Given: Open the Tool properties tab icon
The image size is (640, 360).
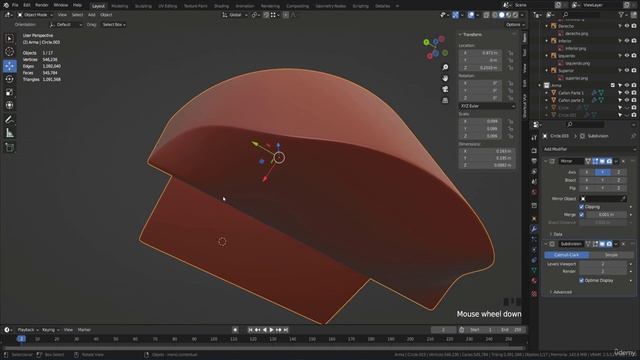Looking at the screenshot, I should pos(534,138).
